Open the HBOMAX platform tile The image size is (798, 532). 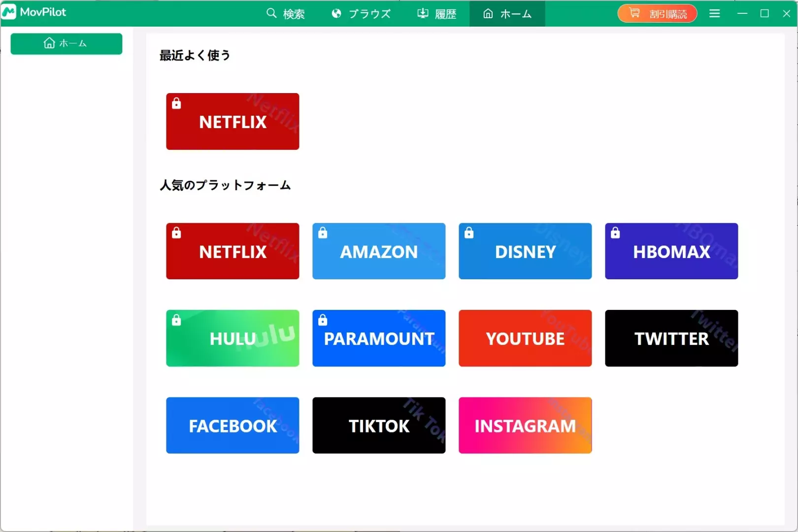coord(671,251)
